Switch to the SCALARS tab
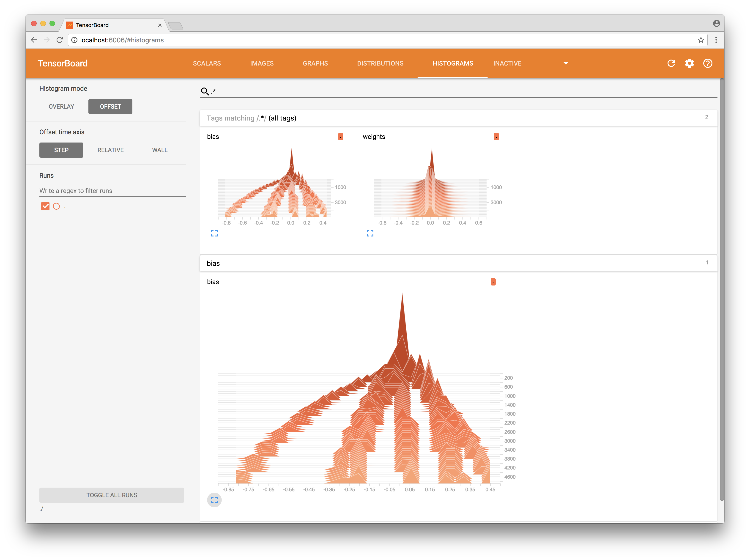The height and width of the screenshot is (560, 750). (207, 63)
